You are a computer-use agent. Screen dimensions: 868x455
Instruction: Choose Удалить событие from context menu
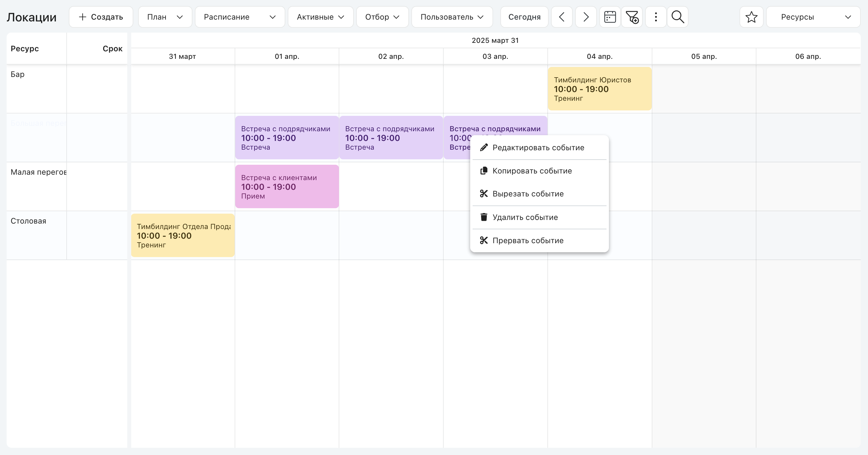[x=539, y=217]
